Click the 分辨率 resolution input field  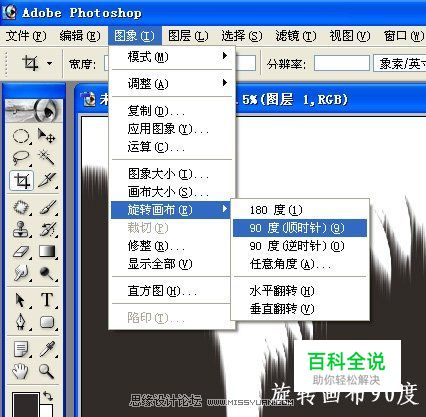[x=342, y=63]
